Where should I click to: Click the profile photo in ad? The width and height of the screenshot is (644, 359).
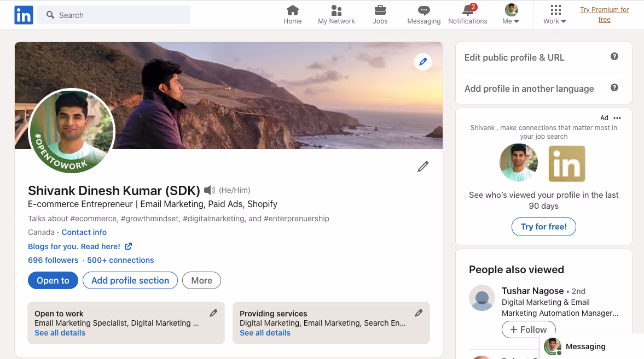[518, 162]
